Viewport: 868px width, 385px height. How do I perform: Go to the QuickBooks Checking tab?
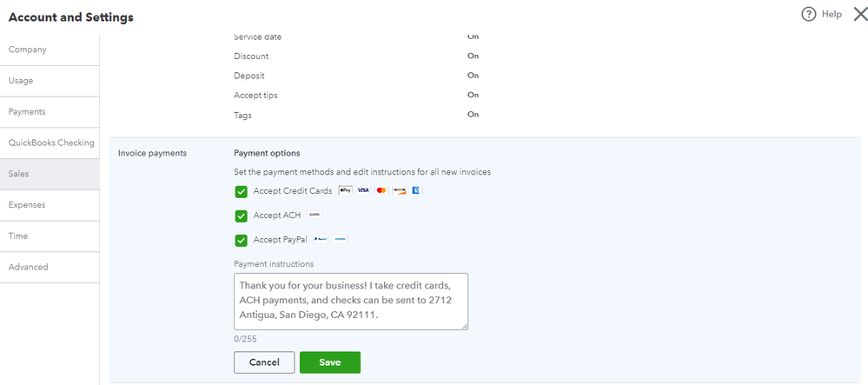(50, 143)
